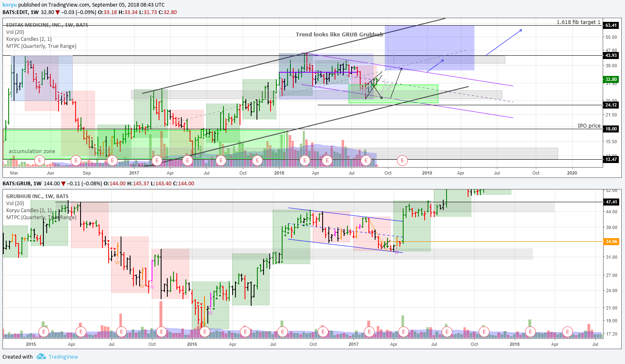Image resolution: width=625 pixels, height=364 pixels.
Task: Click the first earnings E marker on GRUB chart
Action: point(43,331)
